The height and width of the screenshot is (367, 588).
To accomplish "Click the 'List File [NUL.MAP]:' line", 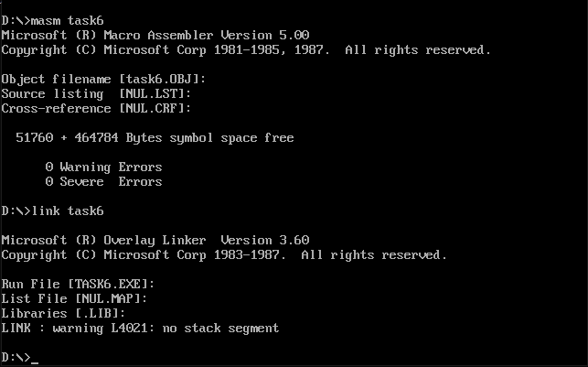I will coord(74,298).
